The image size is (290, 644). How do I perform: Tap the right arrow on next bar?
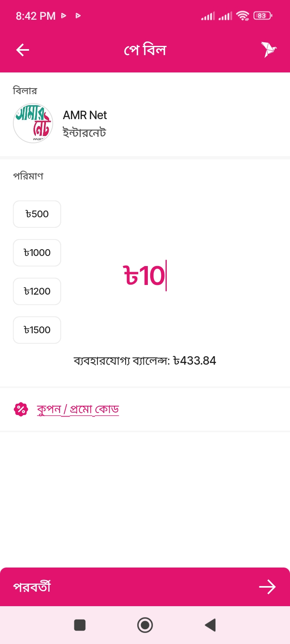pos(267,587)
